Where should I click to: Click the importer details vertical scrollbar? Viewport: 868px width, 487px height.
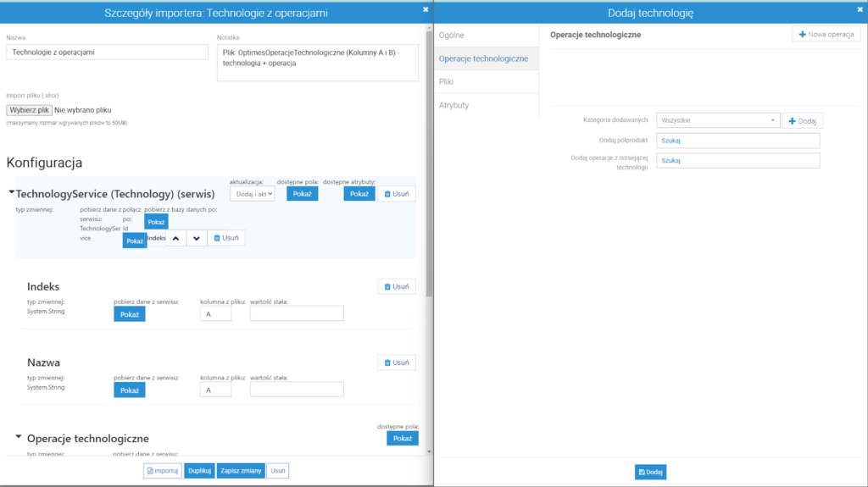[429, 163]
